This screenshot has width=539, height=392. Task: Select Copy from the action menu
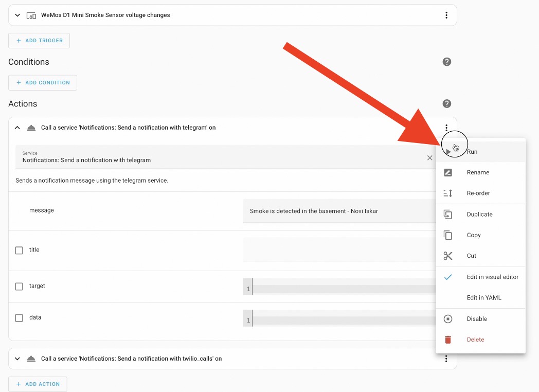[x=480, y=235]
